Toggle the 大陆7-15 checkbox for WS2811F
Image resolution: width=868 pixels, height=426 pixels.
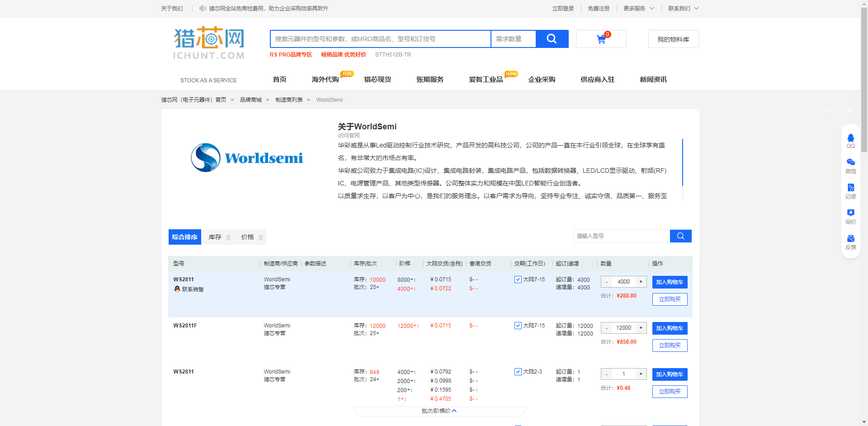[x=518, y=326]
